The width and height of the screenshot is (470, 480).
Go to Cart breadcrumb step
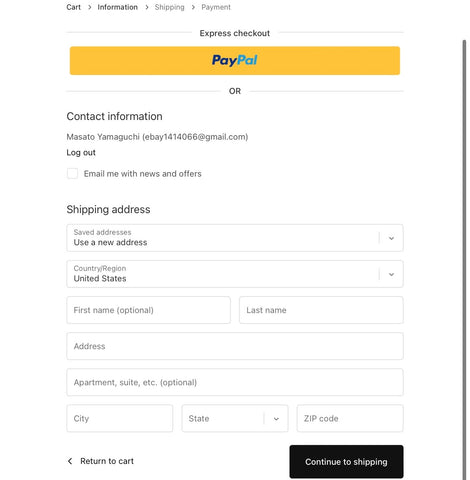(73, 7)
